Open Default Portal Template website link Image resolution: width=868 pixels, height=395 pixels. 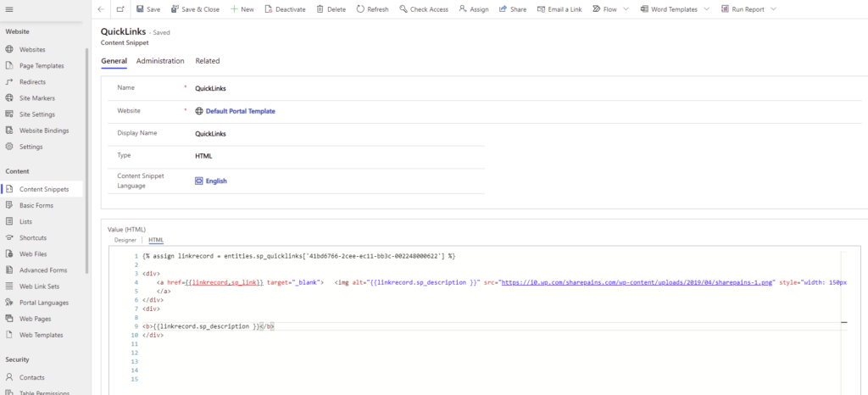(x=240, y=111)
